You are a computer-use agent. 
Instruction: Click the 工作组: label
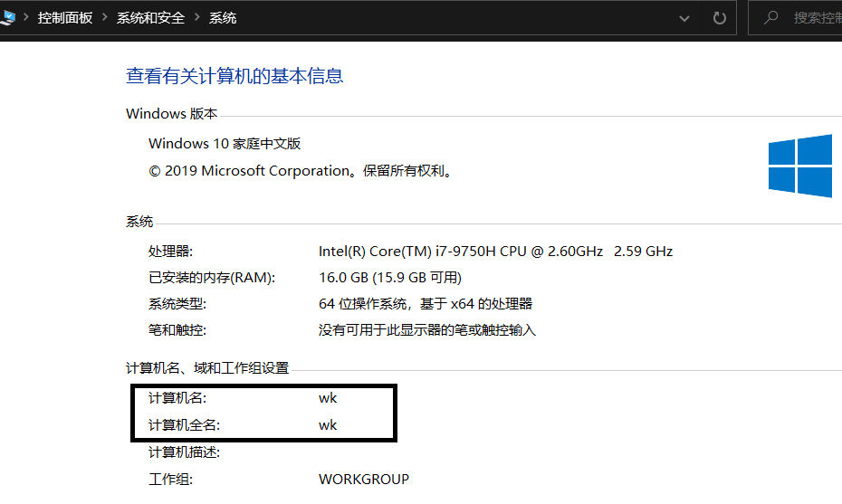170,479
